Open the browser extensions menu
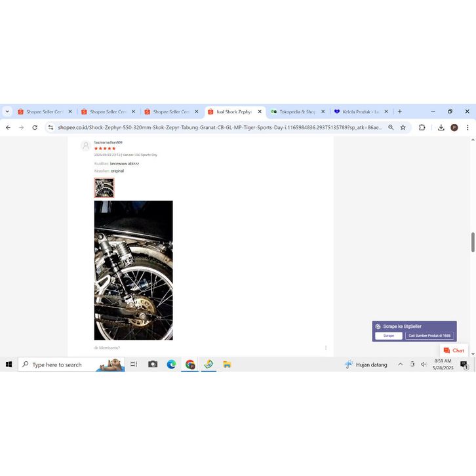The width and height of the screenshot is (476, 476). point(422,127)
